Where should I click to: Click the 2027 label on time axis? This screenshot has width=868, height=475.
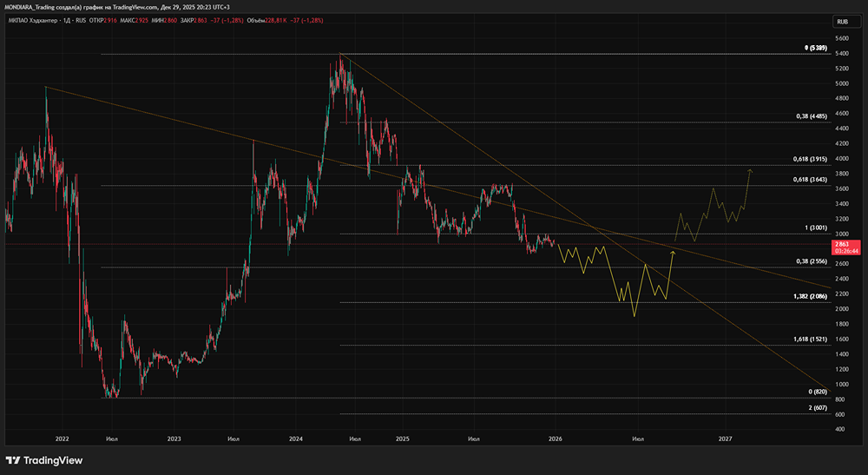pos(725,439)
